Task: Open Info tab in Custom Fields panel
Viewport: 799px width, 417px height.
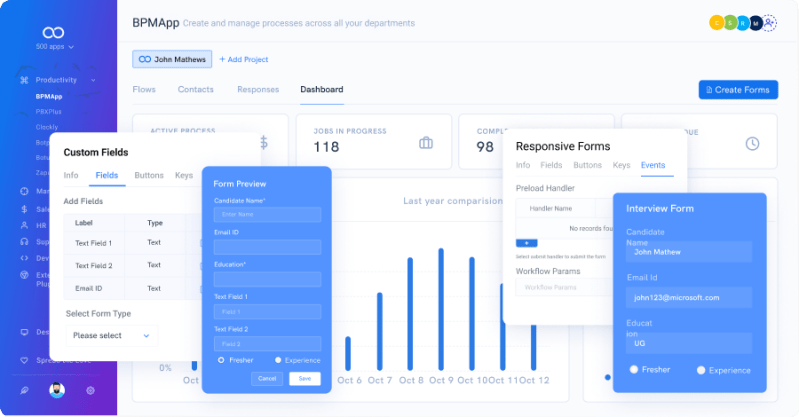Action: (x=71, y=175)
